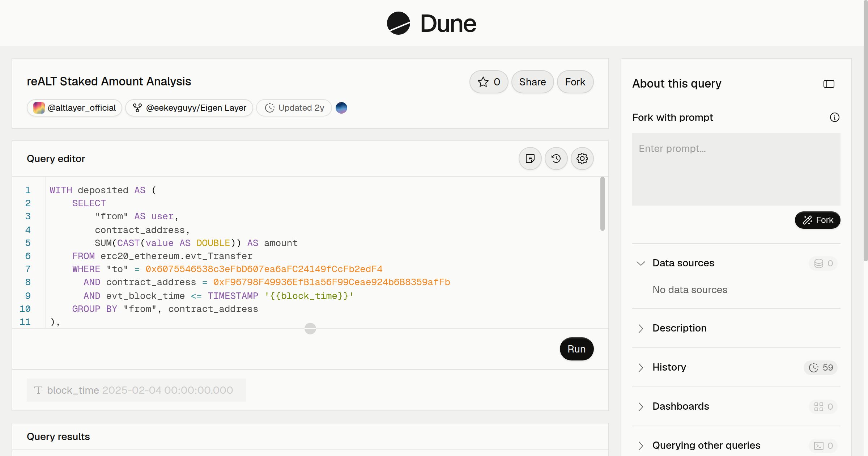Click the Query results heading
This screenshot has height=456, width=868.
coord(58,437)
